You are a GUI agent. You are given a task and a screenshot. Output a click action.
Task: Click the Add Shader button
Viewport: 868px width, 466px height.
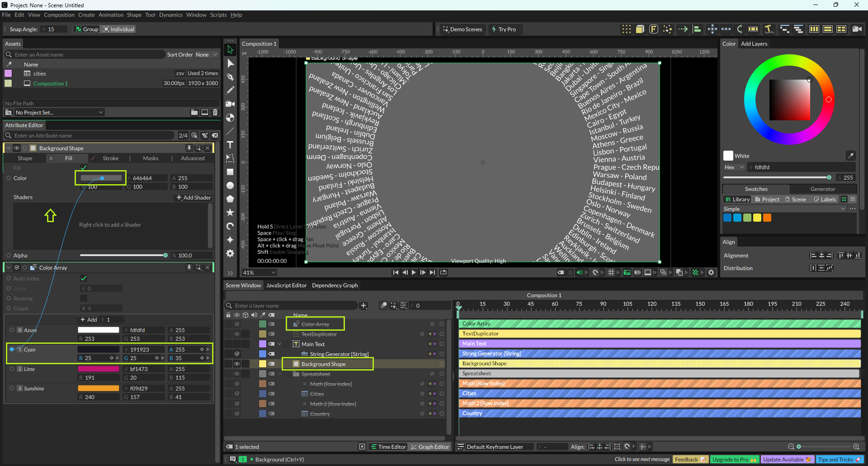click(x=193, y=198)
